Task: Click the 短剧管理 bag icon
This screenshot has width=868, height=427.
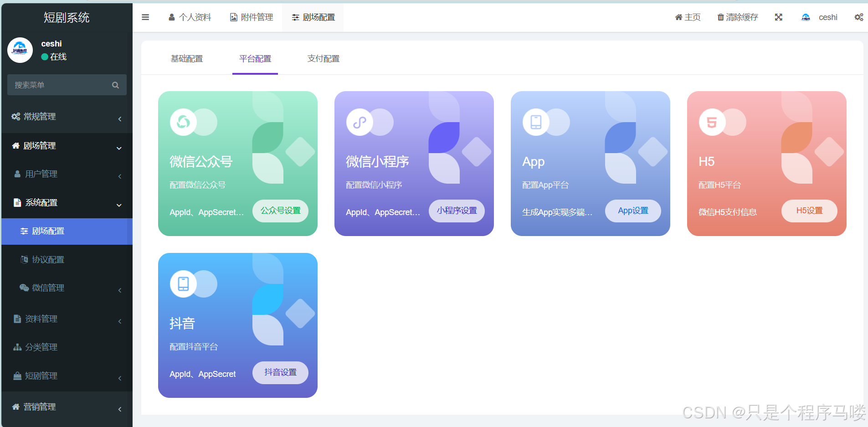Action: (17, 376)
